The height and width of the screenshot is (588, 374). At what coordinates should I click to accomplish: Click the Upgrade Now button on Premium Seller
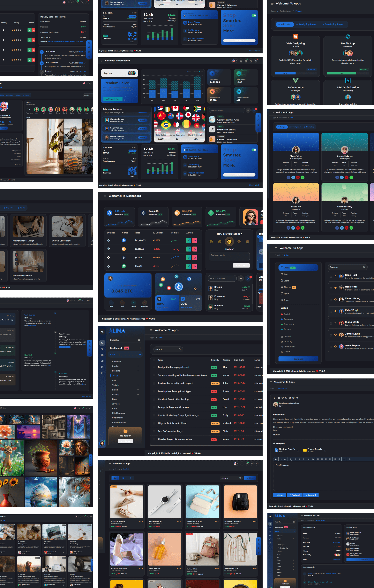tap(113, 99)
